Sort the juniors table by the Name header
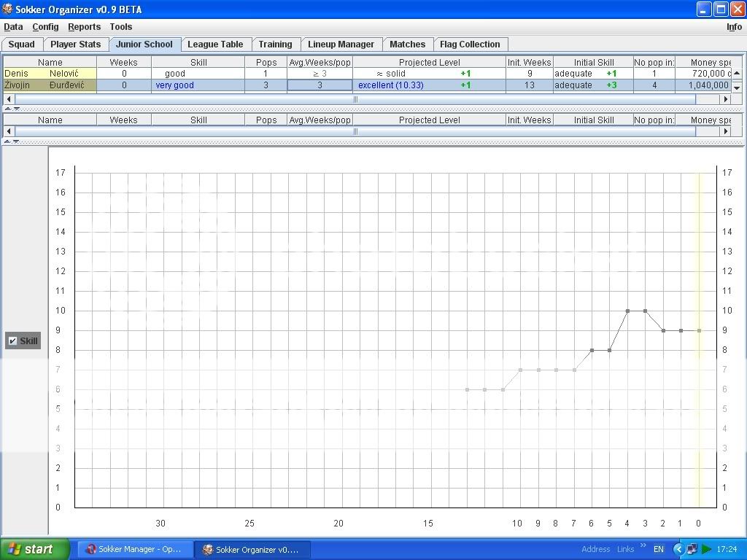This screenshot has height=560, width=747. [50, 62]
